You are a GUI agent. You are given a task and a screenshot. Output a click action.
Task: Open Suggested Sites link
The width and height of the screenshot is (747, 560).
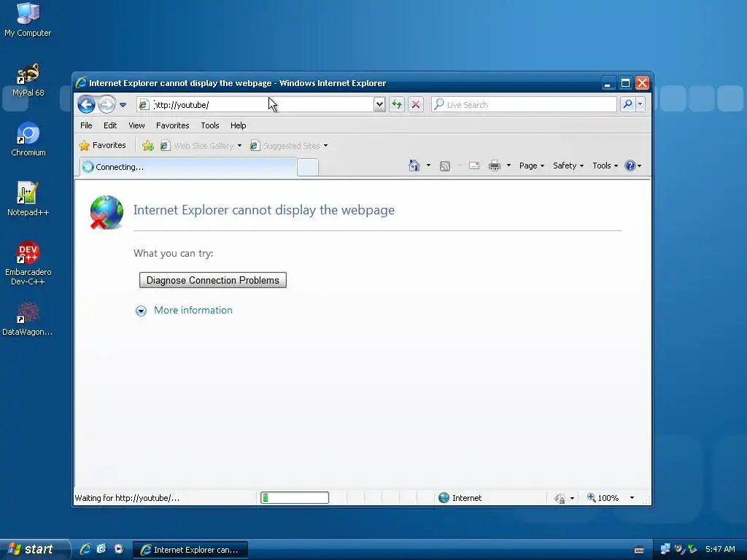(286, 146)
